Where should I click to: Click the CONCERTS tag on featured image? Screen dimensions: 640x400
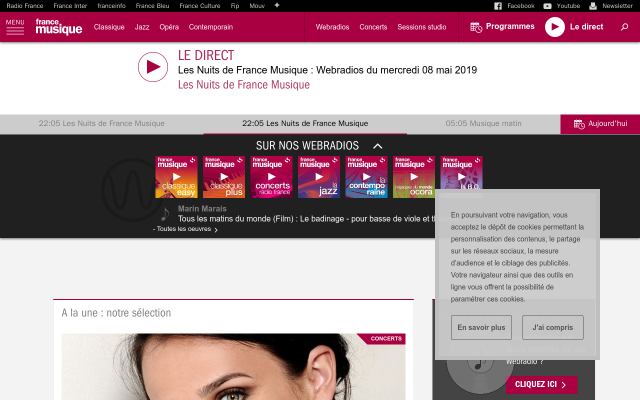tap(386, 339)
